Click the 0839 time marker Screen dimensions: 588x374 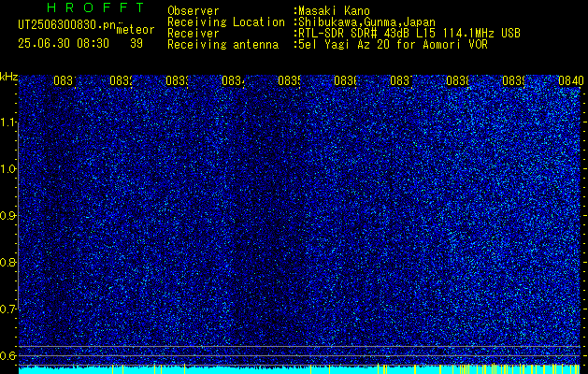513,81
